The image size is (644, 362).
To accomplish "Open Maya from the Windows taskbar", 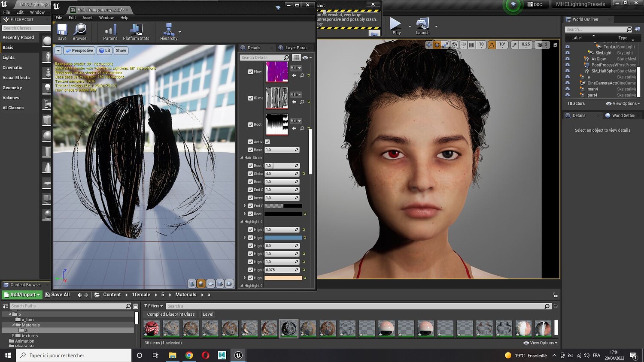I will coord(222,355).
